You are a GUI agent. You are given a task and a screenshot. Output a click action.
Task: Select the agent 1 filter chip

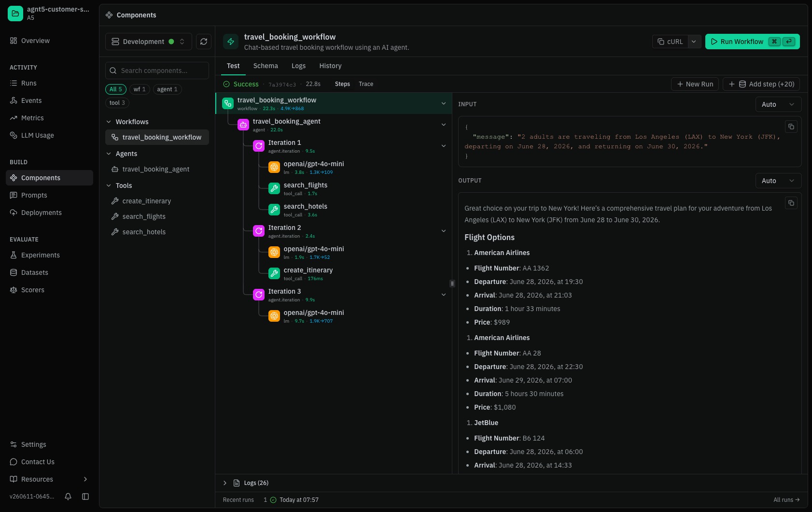(167, 89)
